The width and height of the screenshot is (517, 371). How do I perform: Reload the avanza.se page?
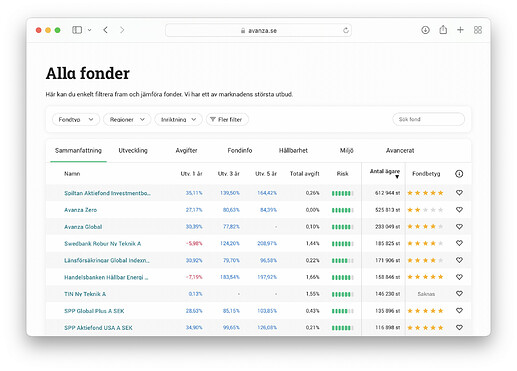pyautogui.click(x=346, y=30)
